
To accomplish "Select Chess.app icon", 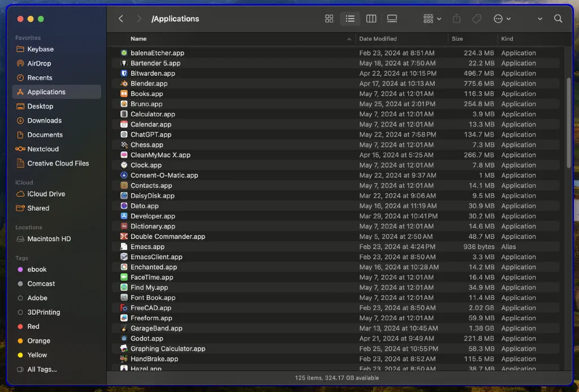I will coord(124,145).
